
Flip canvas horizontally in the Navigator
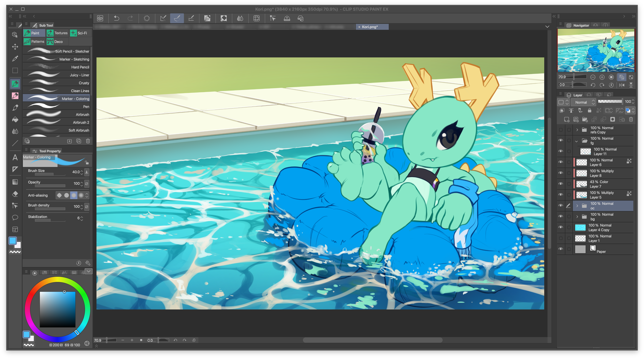pos(622,85)
